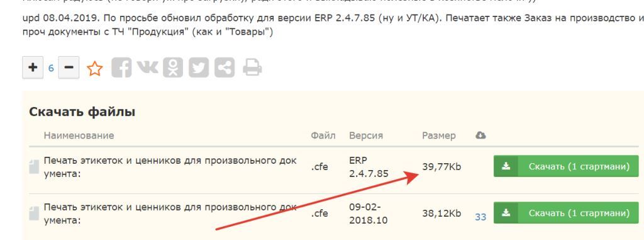The width and height of the screenshot is (644, 240).
Task: Select the file name in the ERP 2.4.7.85 row
Action: pyautogui.click(x=170, y=167)
